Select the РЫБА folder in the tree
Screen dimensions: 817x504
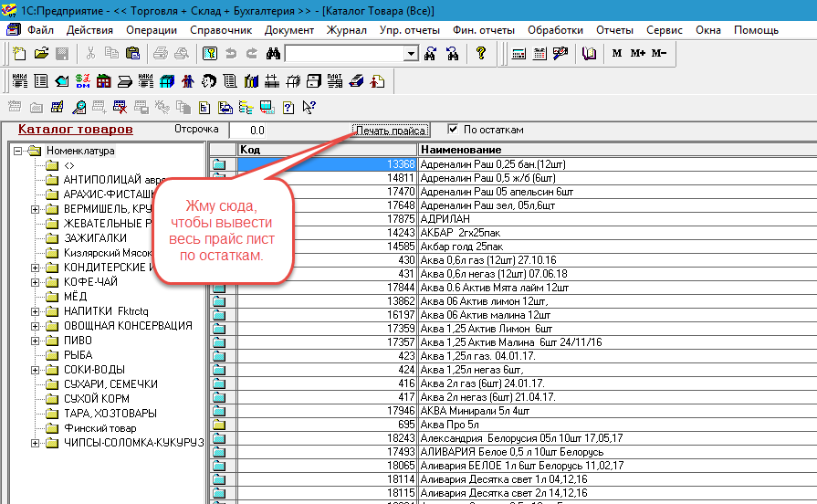pyautogui.click(x=79, y=355)
